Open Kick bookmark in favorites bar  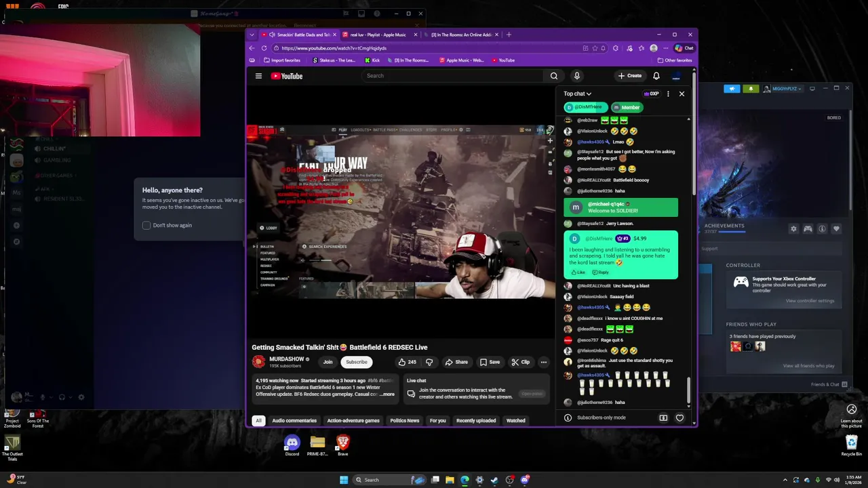tap(372, 60)
